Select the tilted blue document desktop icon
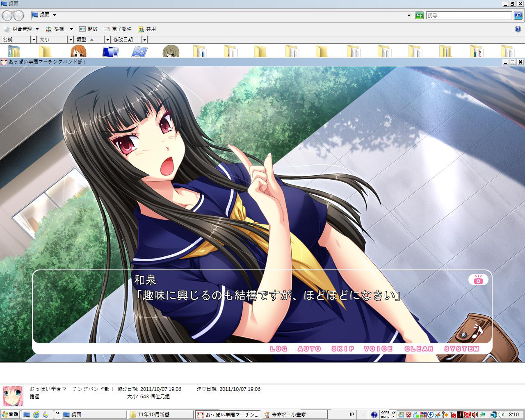 point(139,51)
